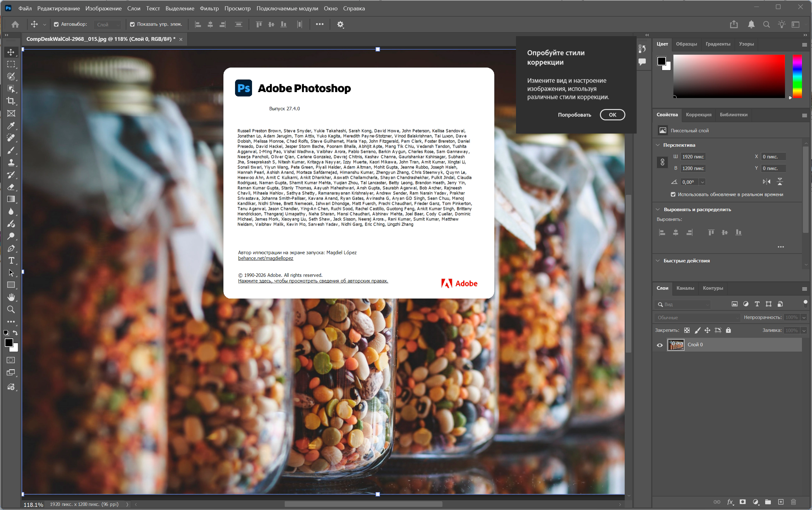812x510 pixels.
Task: Select the Crop tool
Action: pyautogui.click(x=11, y=101)
